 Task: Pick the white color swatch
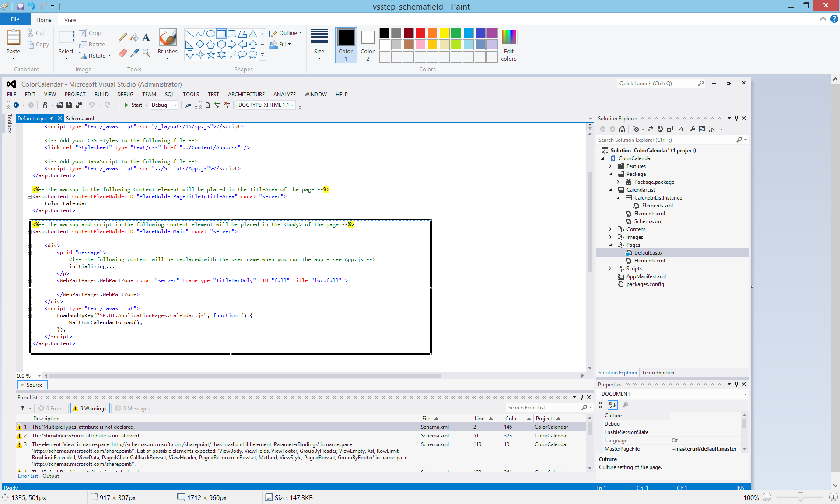click(385, 45)
